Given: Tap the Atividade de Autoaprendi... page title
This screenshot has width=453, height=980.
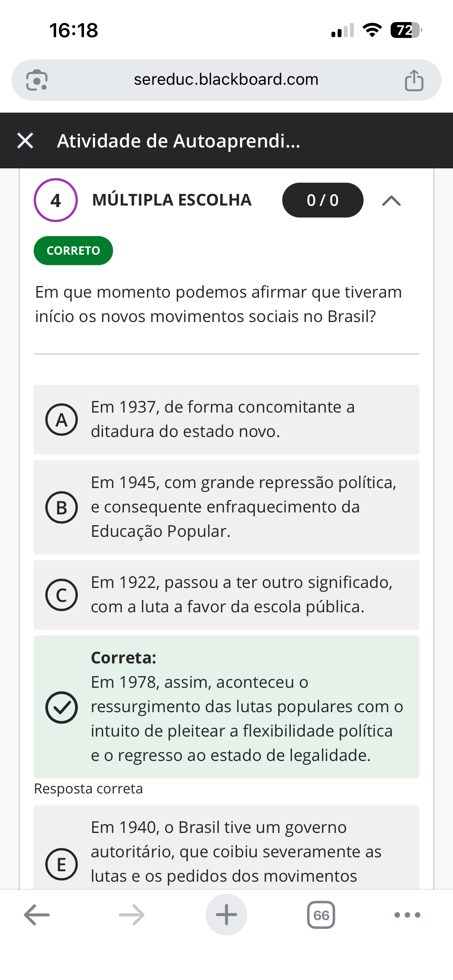Looking at the screenshot, I should [178, 141].
